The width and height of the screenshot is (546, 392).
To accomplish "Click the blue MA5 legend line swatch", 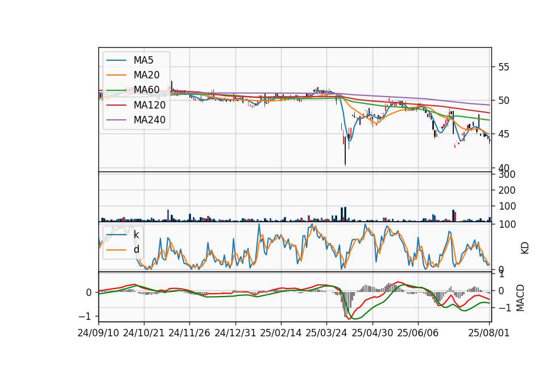I will 116,60.
